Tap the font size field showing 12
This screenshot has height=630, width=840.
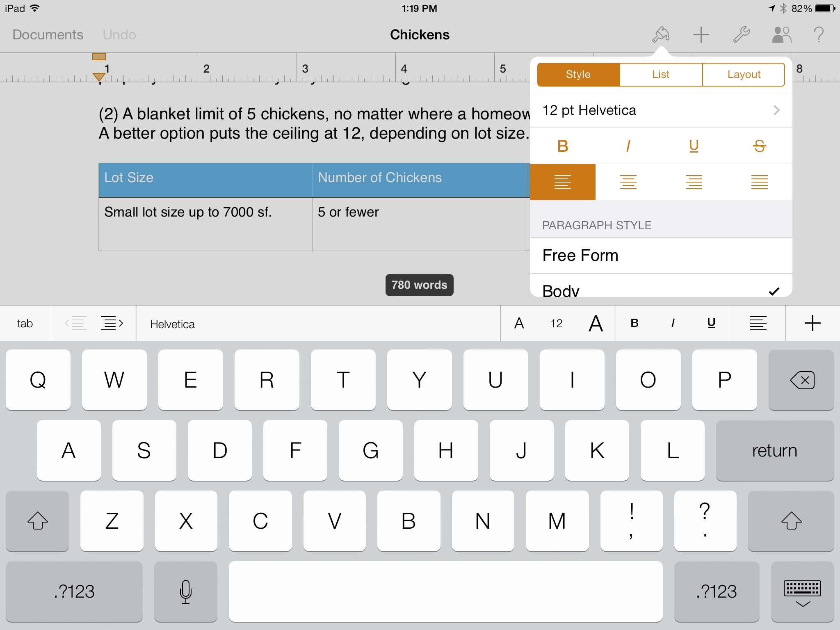coord(556,323)
